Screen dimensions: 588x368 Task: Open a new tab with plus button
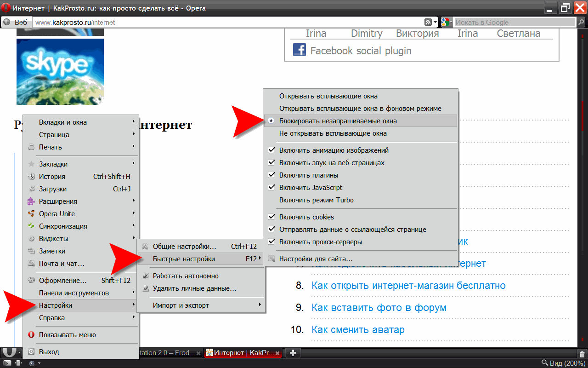(x=293, y=353)
